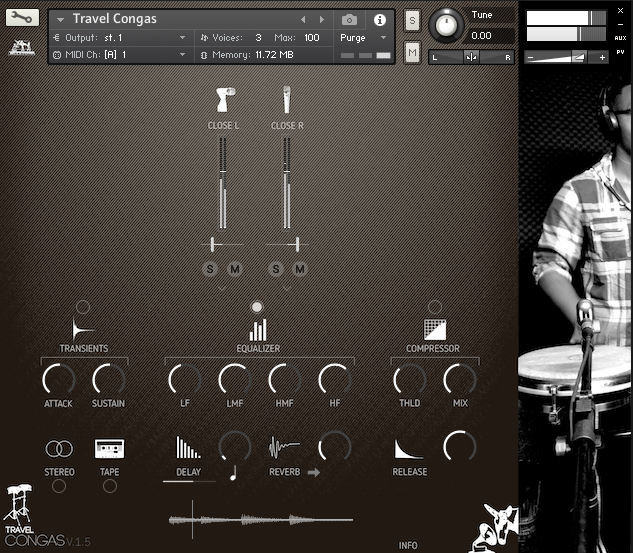Click the Attack knob
This screenshot has height=553, width=633.
(x=59, y=379)
